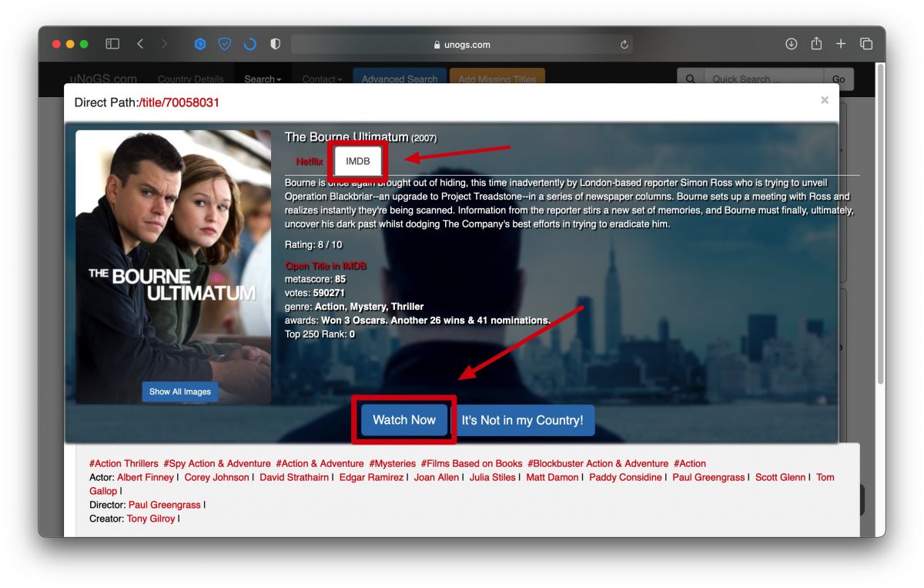
Task: Click the Show All Images button
Action: pyautogui.click(x=180, y=391)
